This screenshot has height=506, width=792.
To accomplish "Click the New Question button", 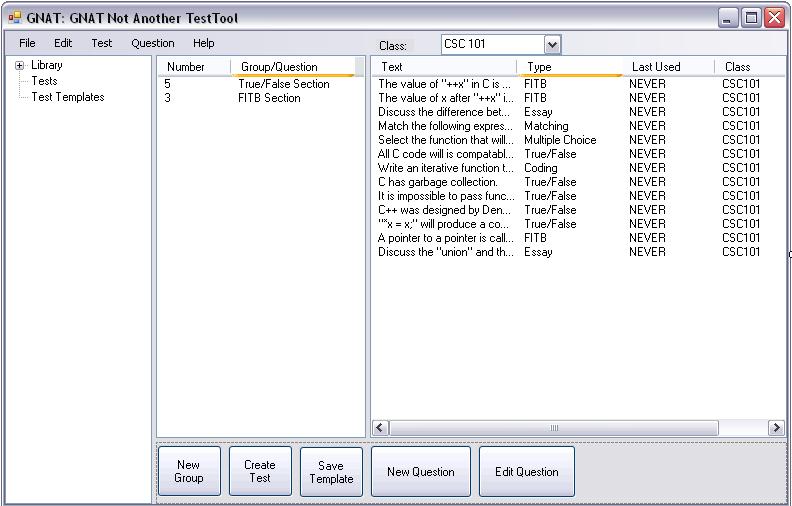I will pos(420,471).
